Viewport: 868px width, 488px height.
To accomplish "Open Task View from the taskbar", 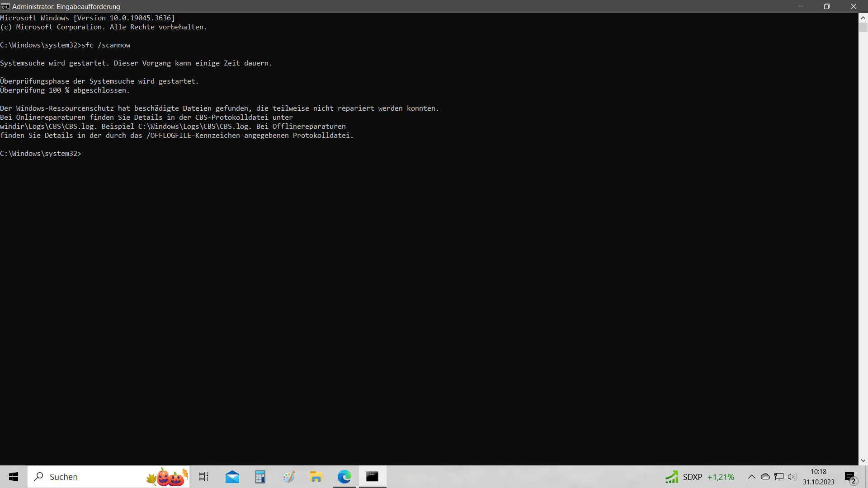I will point(203,477).
